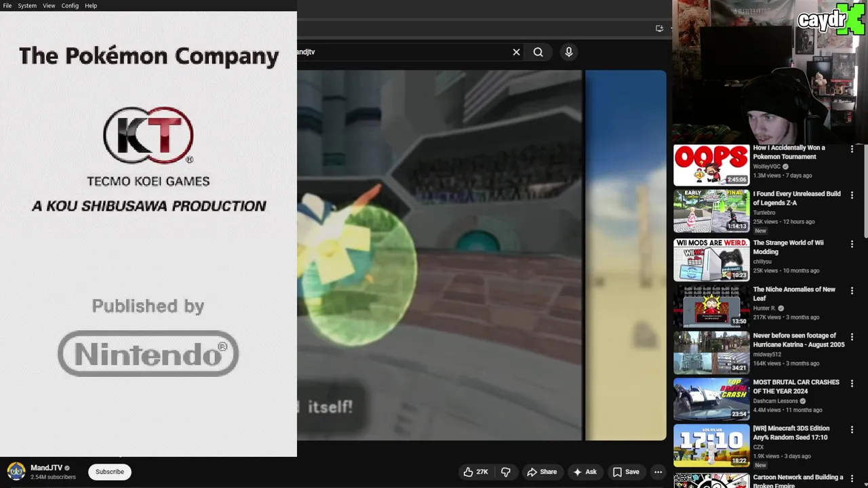Click Dashcam Lessons channel name
Viewport: 868px width, 488px height.
point(775,401)
